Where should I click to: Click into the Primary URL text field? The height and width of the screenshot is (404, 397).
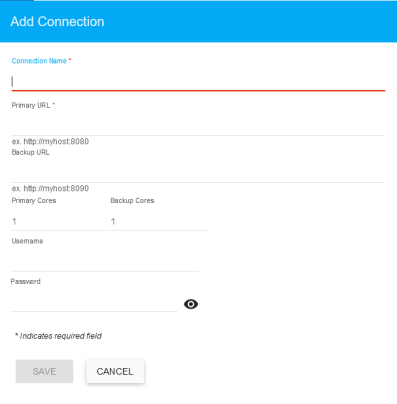[198, 126]
